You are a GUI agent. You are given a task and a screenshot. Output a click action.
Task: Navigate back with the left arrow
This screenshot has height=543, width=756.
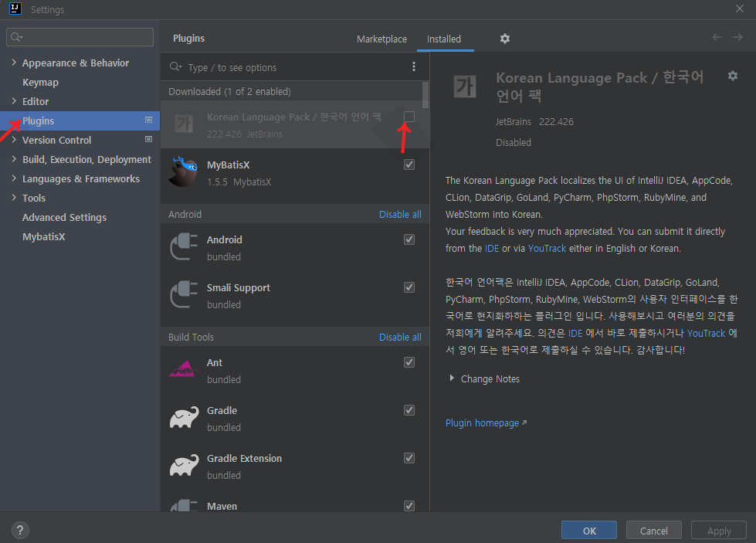[717, 37]
